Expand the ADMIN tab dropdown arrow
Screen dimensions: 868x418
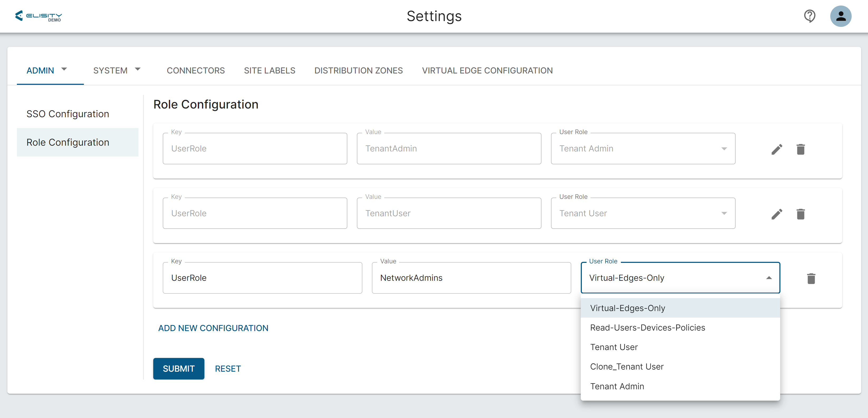coord(64,69)
